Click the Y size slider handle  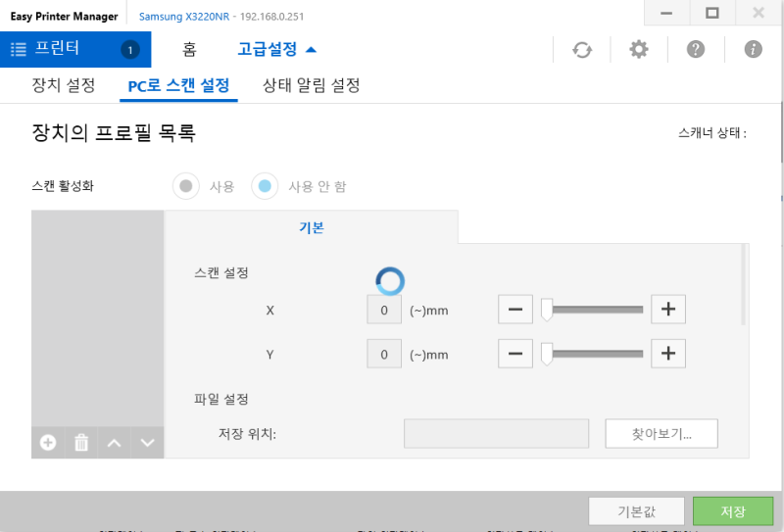pos(547,354)
